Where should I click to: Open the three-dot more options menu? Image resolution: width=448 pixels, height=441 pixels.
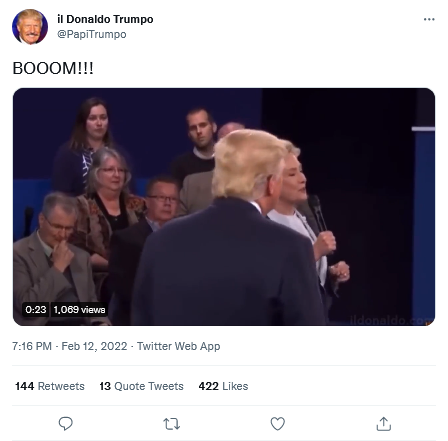[429, 19]
